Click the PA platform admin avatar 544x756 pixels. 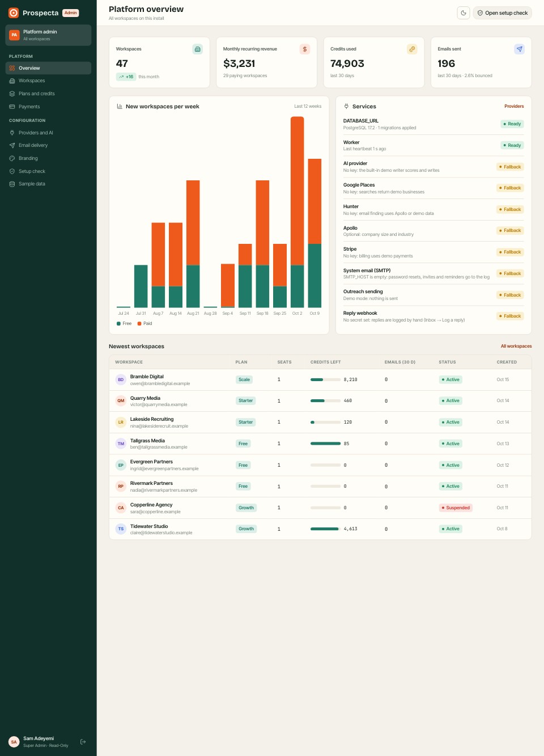14,35
